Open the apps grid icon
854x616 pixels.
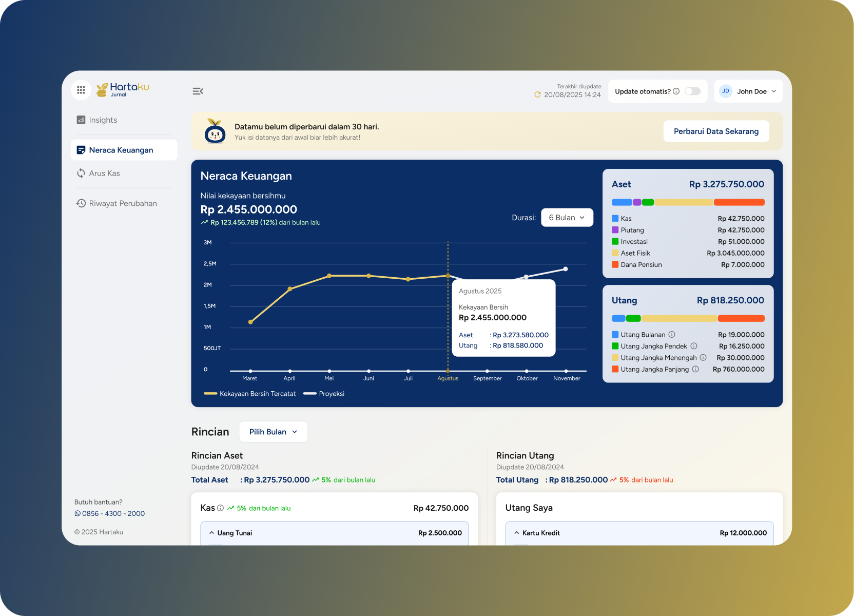[81, 90]
